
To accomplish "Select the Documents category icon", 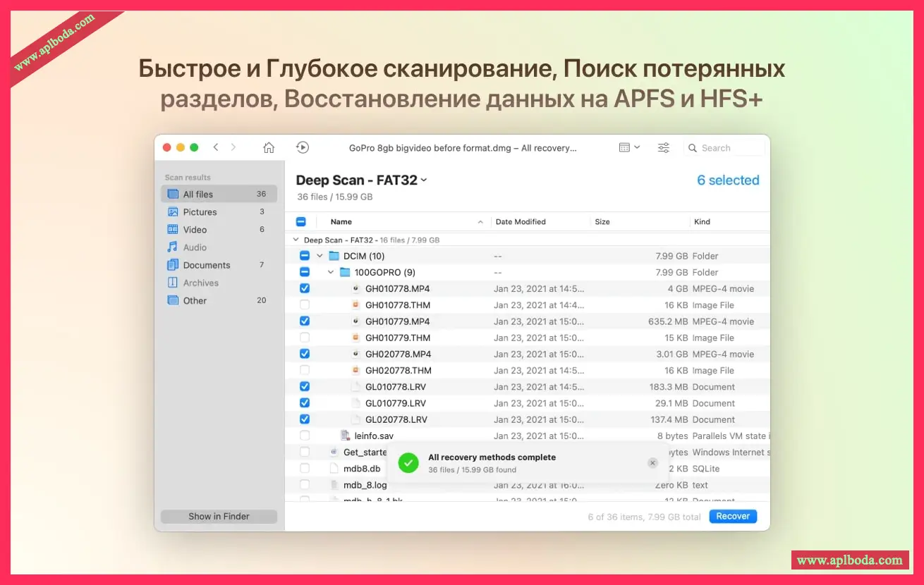I will (174, 265).
